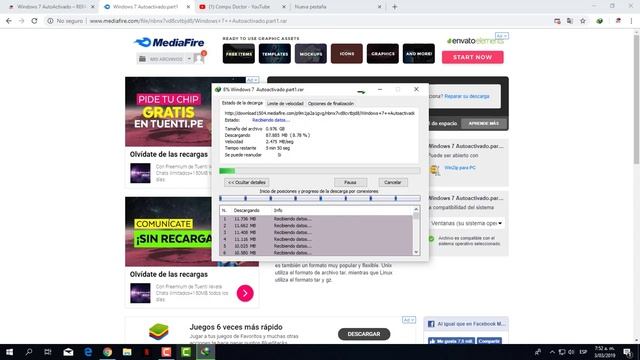Click the download URL text in dialog
The width and height of the screenshot is (640, 360).
coord(319,113)
